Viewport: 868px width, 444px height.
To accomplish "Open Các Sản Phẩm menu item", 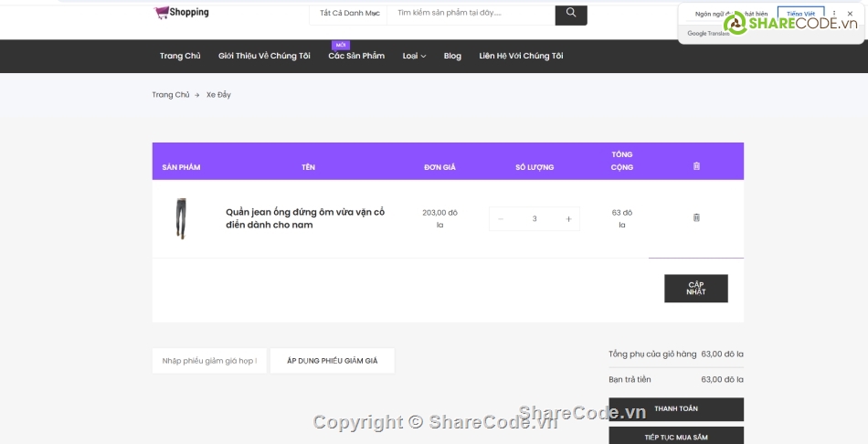I will click(x=356, y=56).
